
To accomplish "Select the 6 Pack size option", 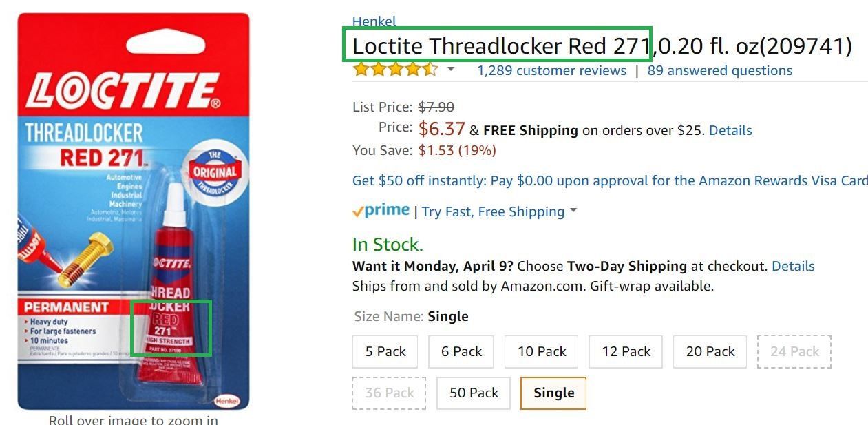I will coord(462,352).
